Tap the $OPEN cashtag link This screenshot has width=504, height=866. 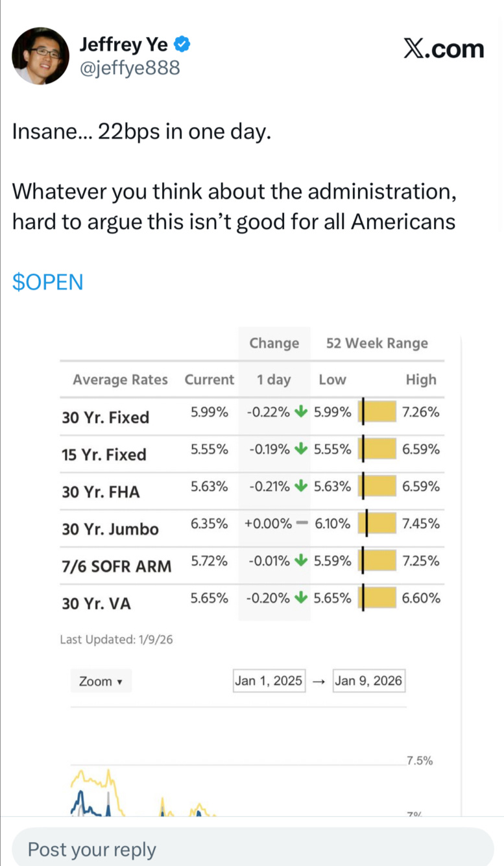(x=48, y=283)
